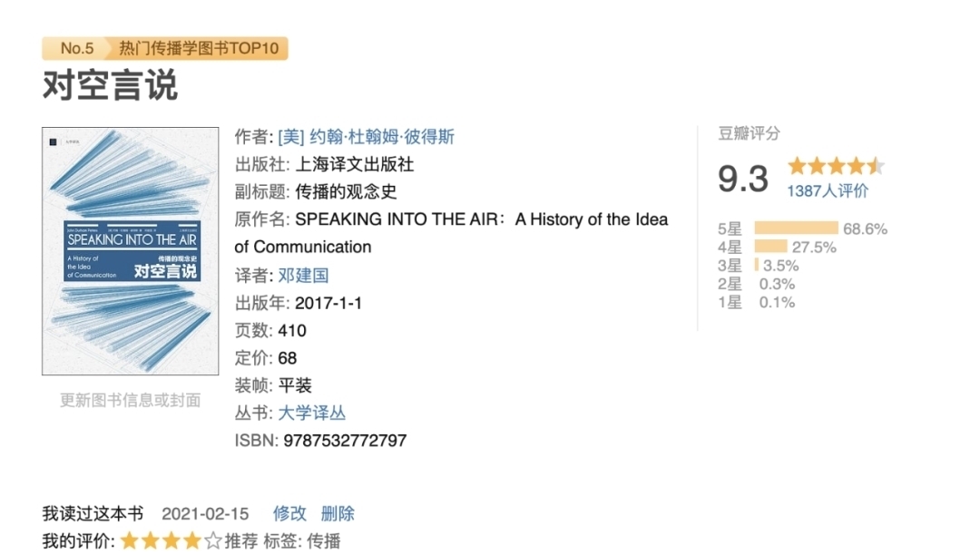Click the empty fifth star in 我的评价
Viewport: 980px width, 554px height.
coord(213,541)
